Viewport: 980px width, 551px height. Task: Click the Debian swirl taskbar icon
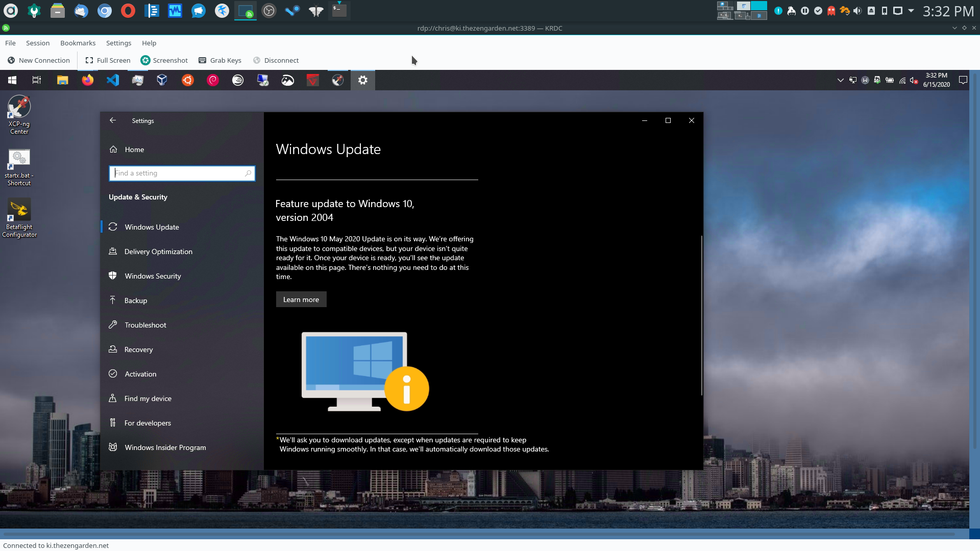(x=213, y=80)
